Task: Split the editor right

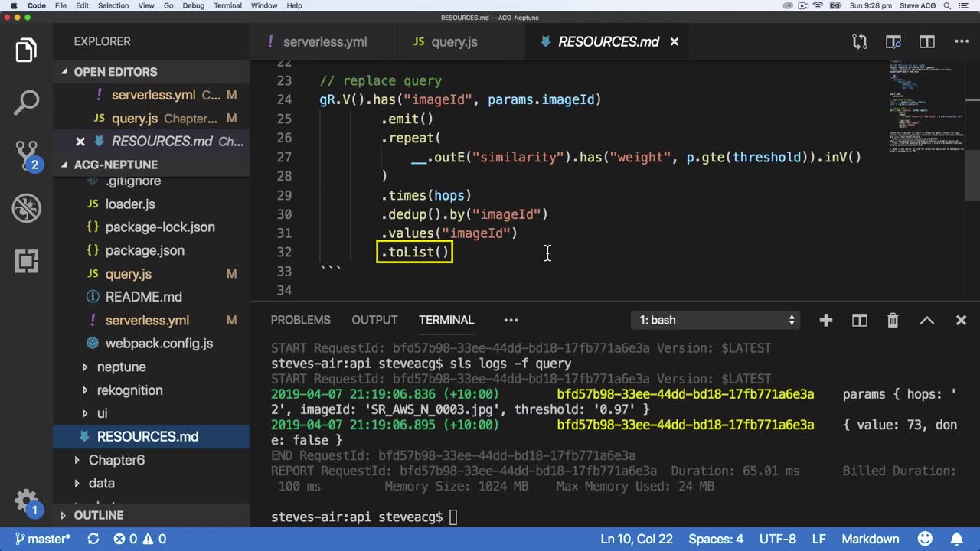Action: pyautogui.click(x=927, y=42)
